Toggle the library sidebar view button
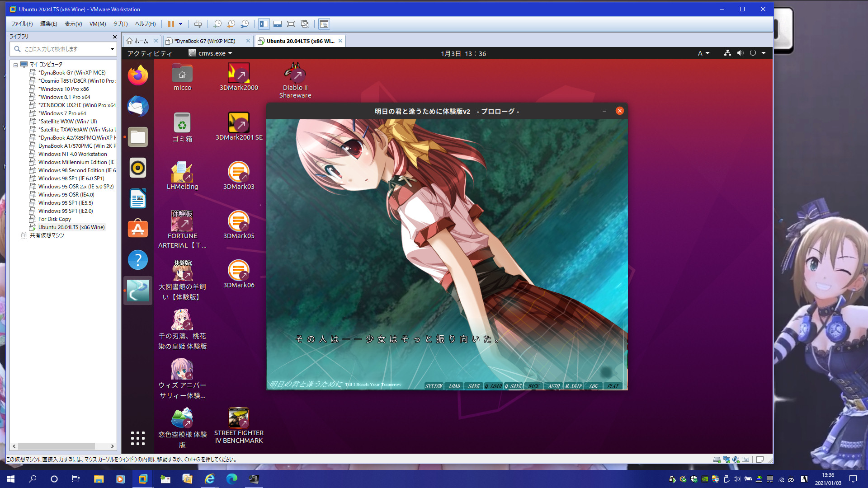The width and height of the screenshot is (868, 488). point(264,24)
